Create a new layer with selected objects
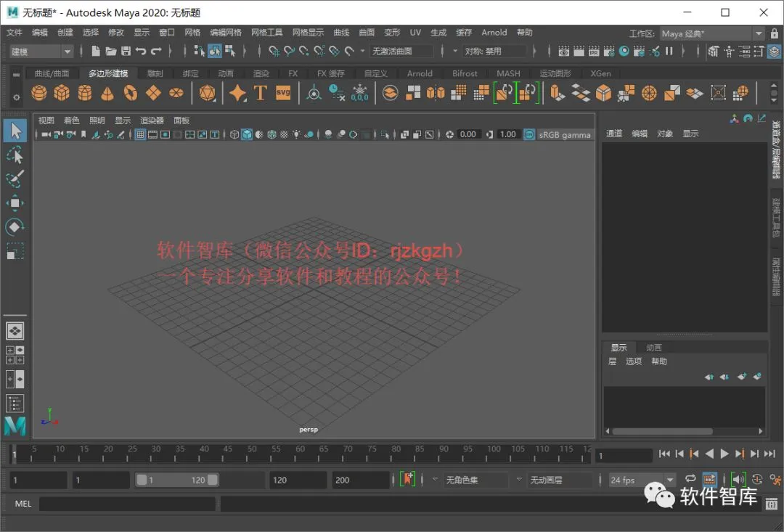This screenshot has width=784, height=532. [757, 377]
